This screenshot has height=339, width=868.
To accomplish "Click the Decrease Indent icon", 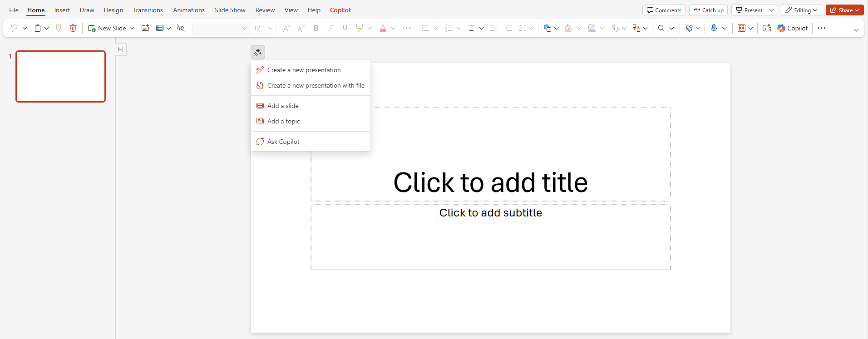I will (493, 28).
